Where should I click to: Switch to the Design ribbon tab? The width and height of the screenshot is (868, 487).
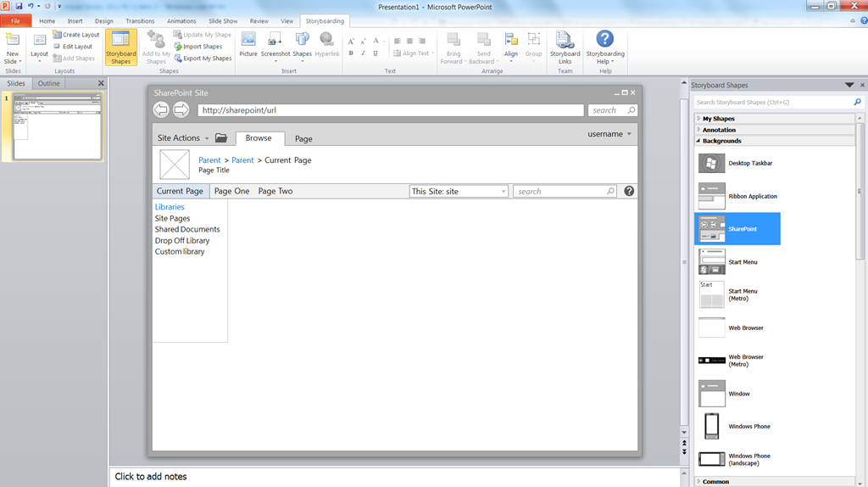tap(104, 21)
